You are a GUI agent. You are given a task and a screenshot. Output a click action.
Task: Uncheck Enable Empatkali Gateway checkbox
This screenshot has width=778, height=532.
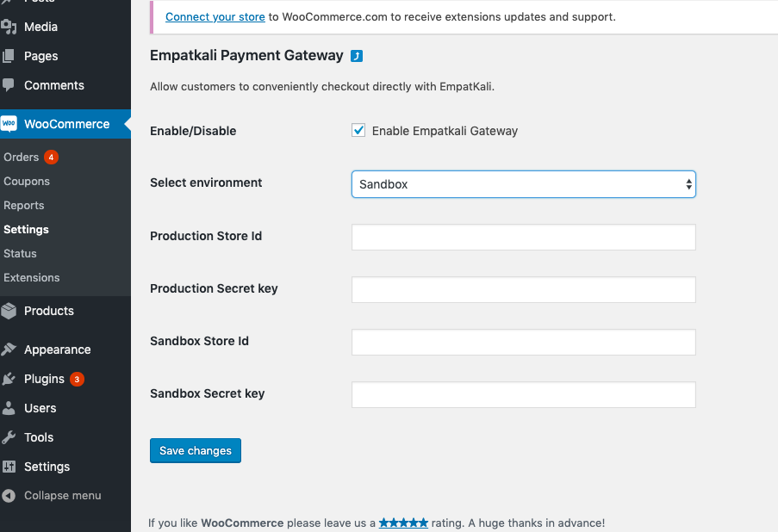pyautogui.click(x=358, y=130)
